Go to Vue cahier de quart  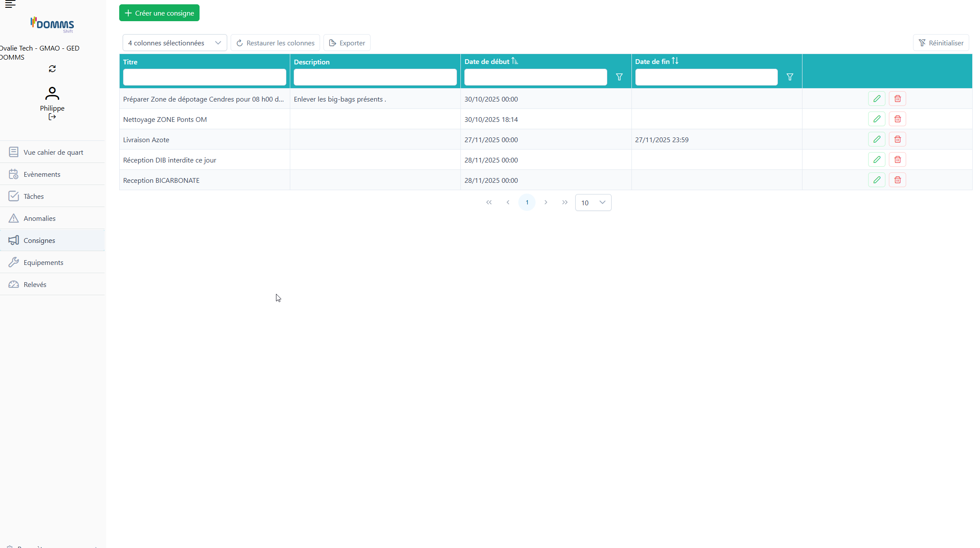coord(53,152)
